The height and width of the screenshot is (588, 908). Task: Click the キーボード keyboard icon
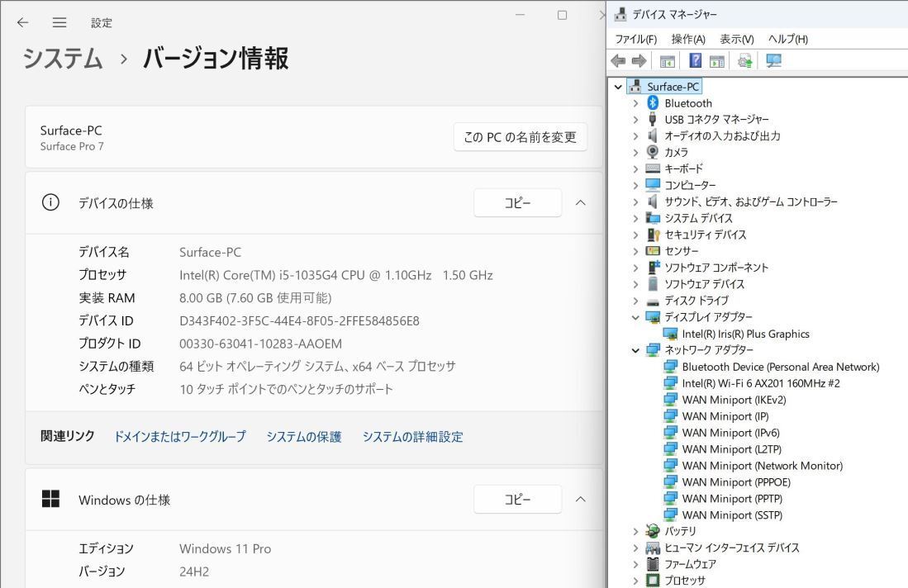(x=653, y=168)
